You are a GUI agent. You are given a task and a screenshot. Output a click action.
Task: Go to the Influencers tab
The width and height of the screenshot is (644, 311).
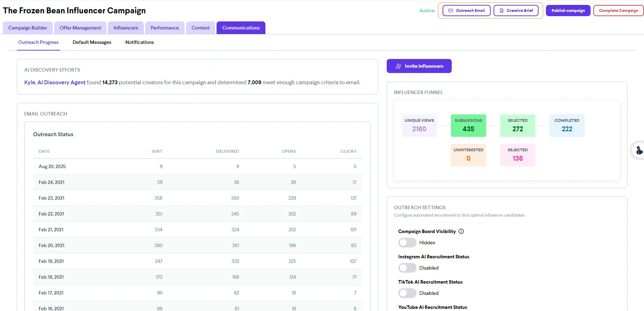(x=126, y=28)
